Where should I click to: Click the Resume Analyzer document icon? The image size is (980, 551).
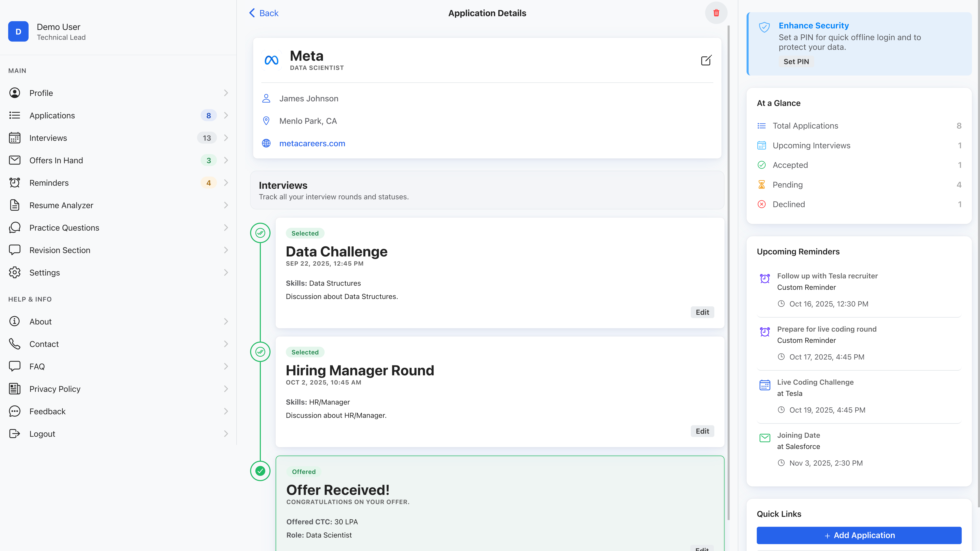(x=14, y=205)
